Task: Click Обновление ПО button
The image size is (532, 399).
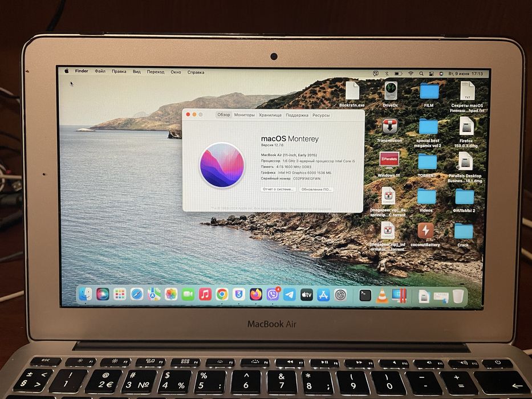Action: pyautogui.click(x=316, y=189)
